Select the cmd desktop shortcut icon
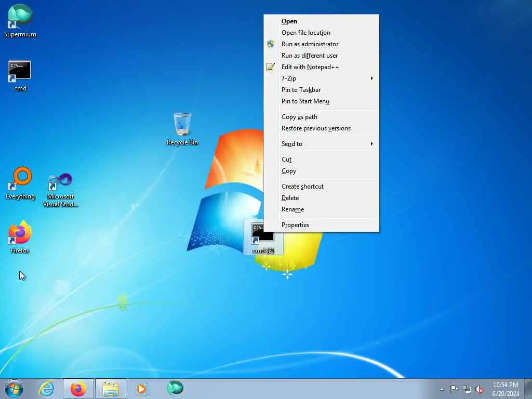Viewport: 532px width, 399px height. (20, 76)
